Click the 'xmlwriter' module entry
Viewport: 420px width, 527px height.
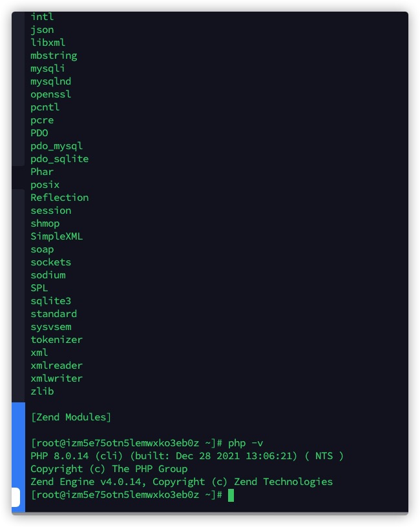(x=56, y=378)
